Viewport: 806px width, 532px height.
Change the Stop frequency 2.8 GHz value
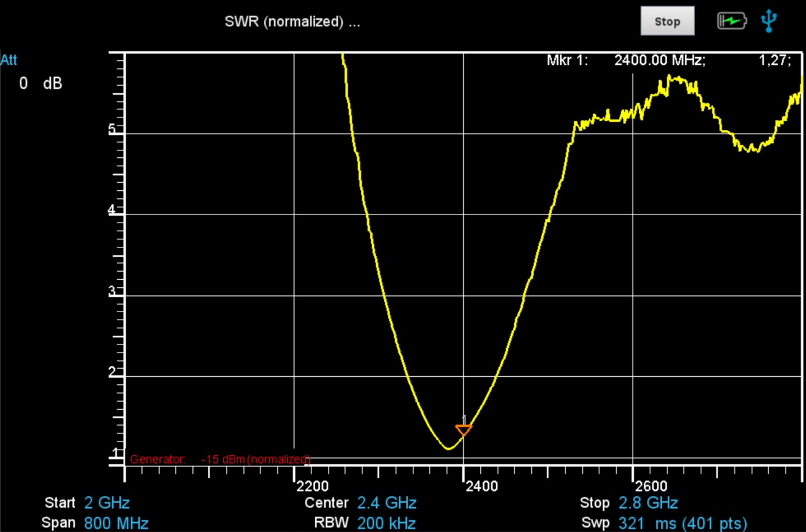pos(648,503)
